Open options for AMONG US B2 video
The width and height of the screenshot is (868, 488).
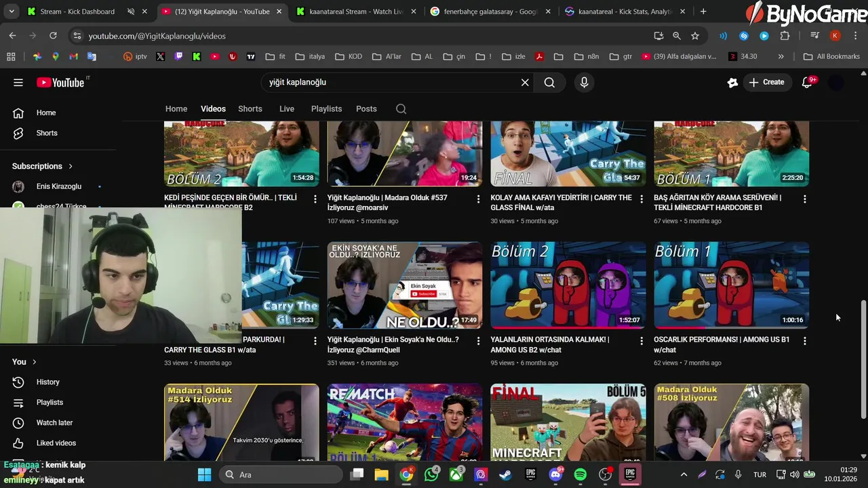(642, 341)
